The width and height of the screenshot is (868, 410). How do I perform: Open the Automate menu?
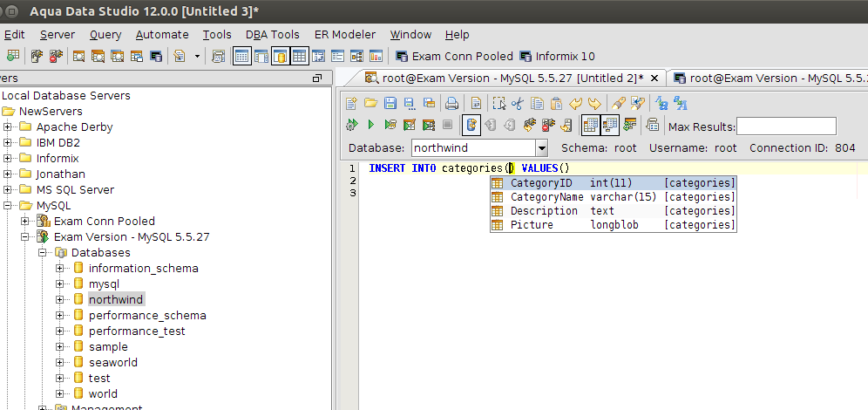(x=162, y=34)
